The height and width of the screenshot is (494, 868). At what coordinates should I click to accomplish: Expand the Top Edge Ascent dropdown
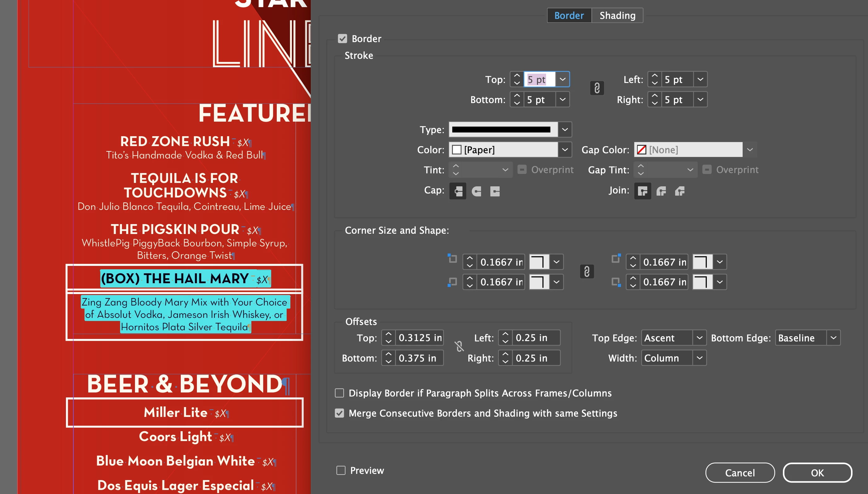[x=699, y=338]
